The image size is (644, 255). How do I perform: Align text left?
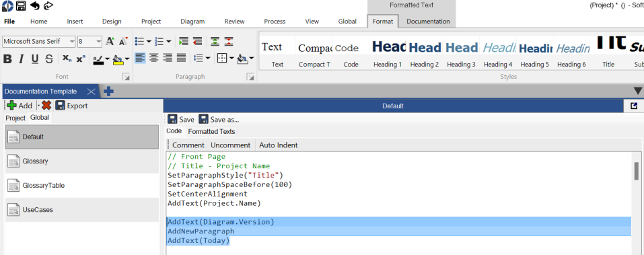pyautogui.click(x=140, y=58)
